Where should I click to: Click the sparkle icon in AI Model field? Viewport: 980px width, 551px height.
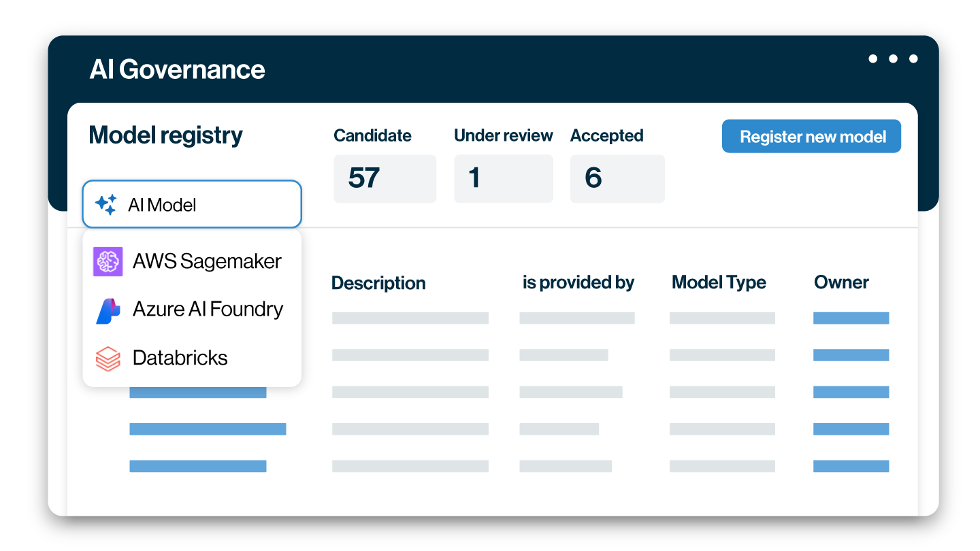(105, 205)
